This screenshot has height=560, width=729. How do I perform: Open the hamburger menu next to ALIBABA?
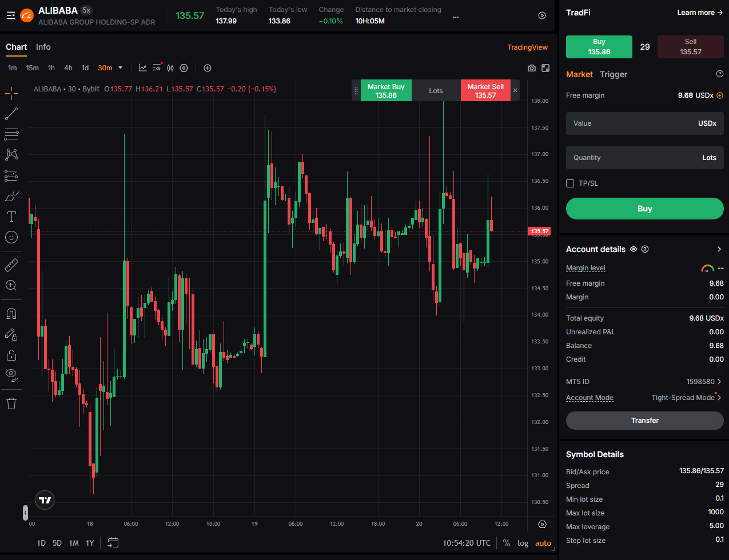[x=10, y=15]
